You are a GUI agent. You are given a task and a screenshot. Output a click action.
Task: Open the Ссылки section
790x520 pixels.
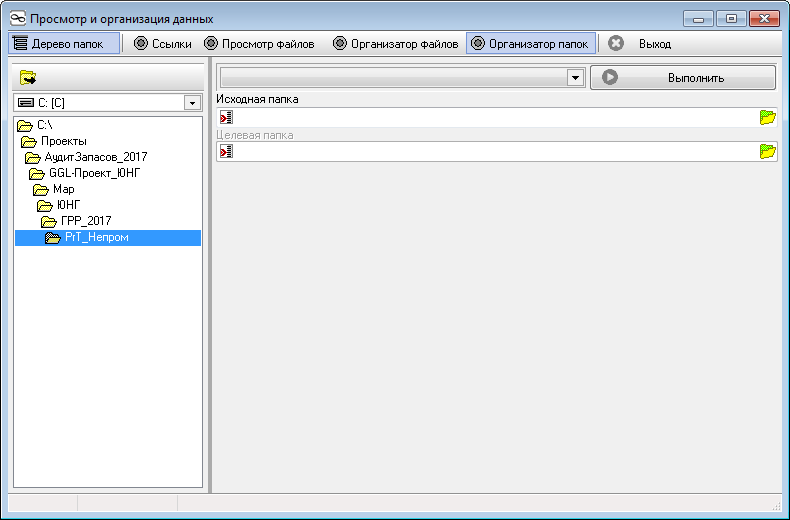tap(163, 44)
